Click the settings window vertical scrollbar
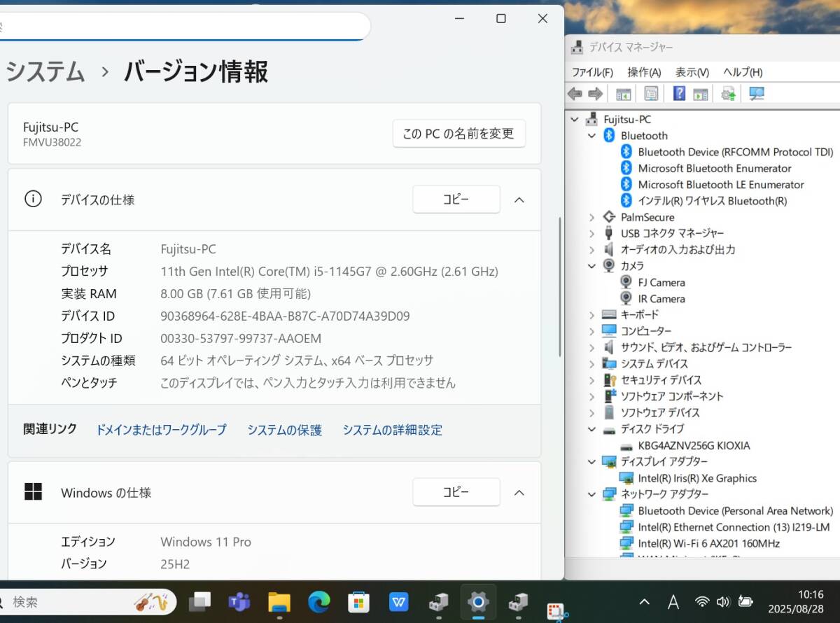This screenshot has height=623, width=840. click(x=559, y=287)
